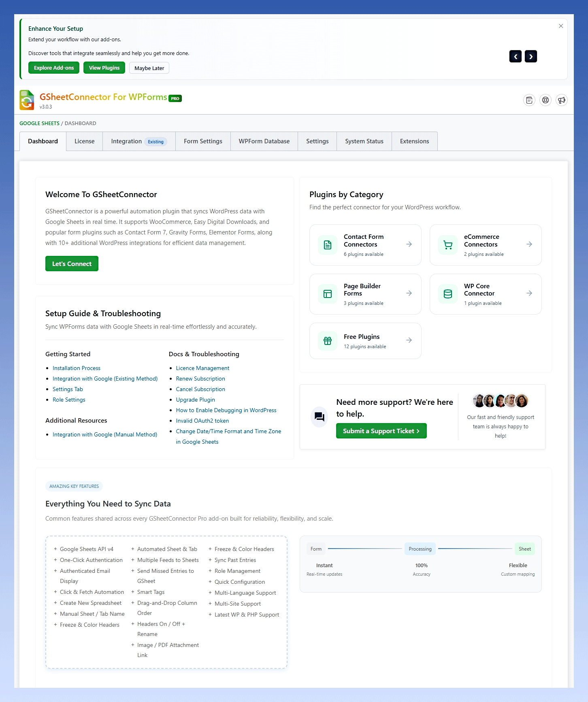The image size is (588, 702).
Task: Click the support team avatars
Action: 501,400
